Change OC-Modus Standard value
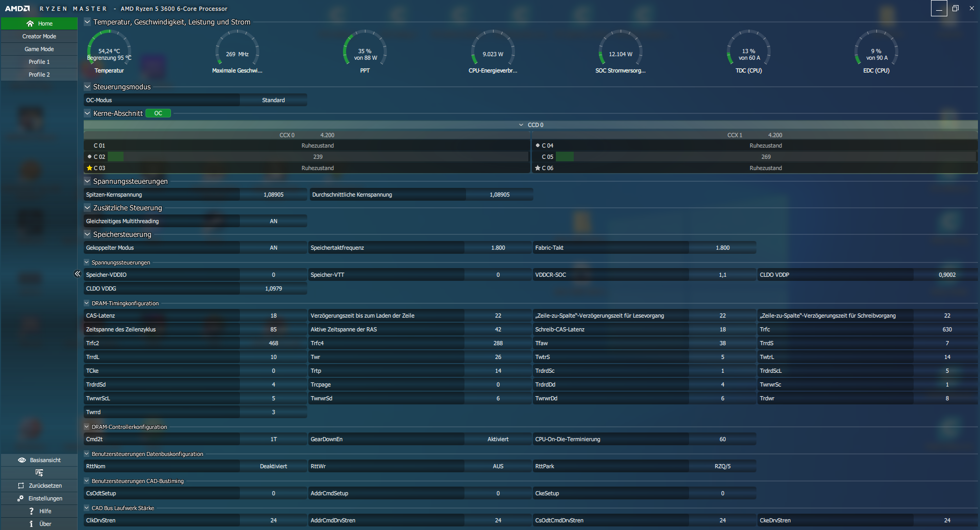The image size is (980, 530). [x=274, y=100]
